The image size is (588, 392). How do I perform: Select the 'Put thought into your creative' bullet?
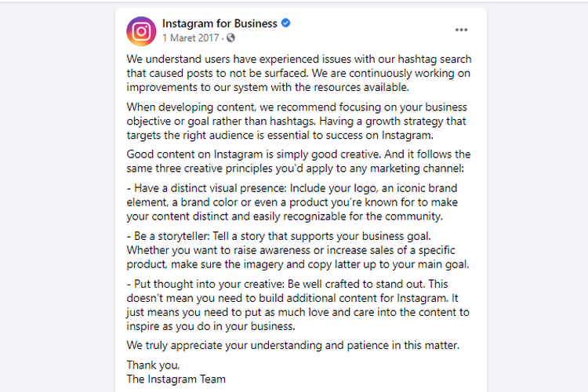coord(298,305)
